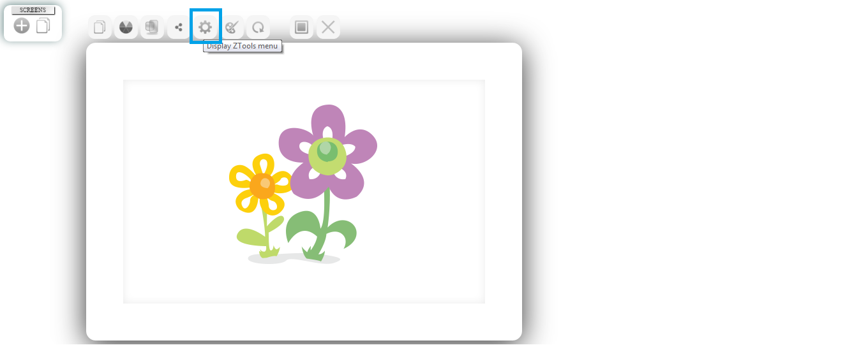Click the 'Display ZTools menu' tooltip
868x352 pixels.
click(x=242, y=47)
